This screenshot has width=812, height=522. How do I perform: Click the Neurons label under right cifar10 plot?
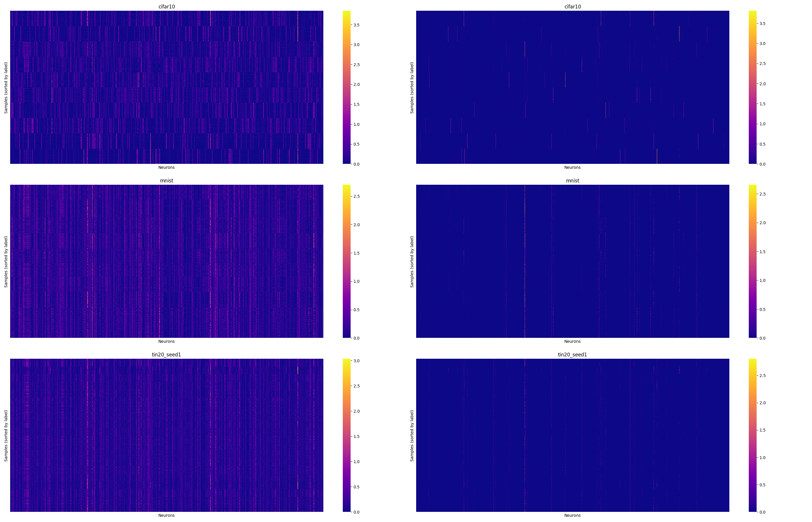pos(572,167)
